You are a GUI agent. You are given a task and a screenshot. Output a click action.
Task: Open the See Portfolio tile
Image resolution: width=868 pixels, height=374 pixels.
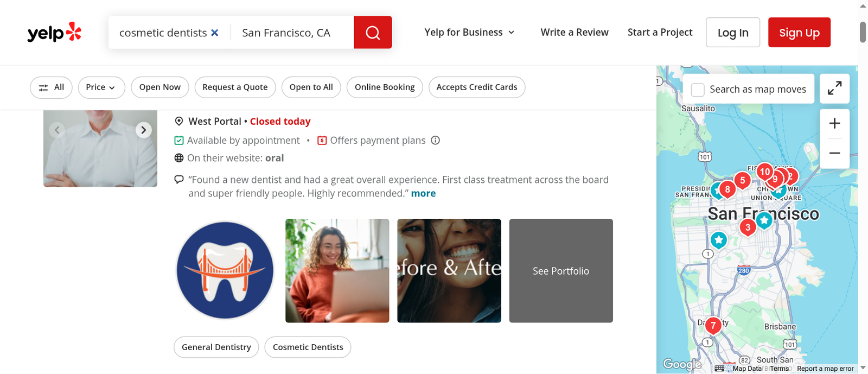tap(561, 271)
